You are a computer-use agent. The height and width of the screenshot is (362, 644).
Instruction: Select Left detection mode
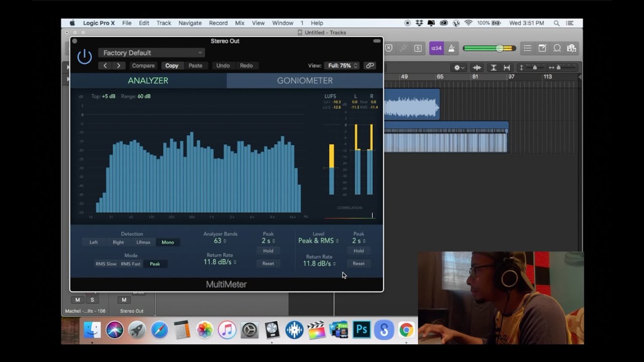[x=94, y=242]
